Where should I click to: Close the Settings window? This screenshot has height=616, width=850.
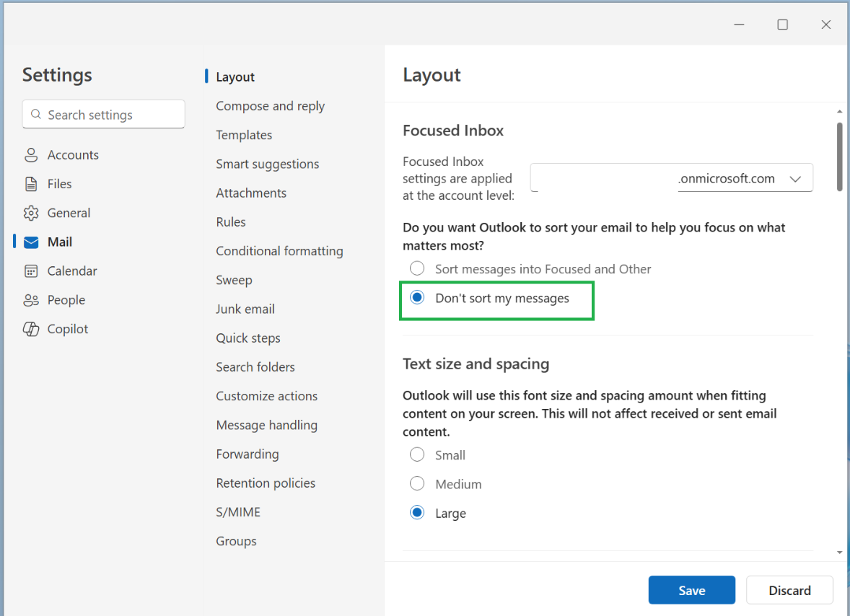point(825,25)
